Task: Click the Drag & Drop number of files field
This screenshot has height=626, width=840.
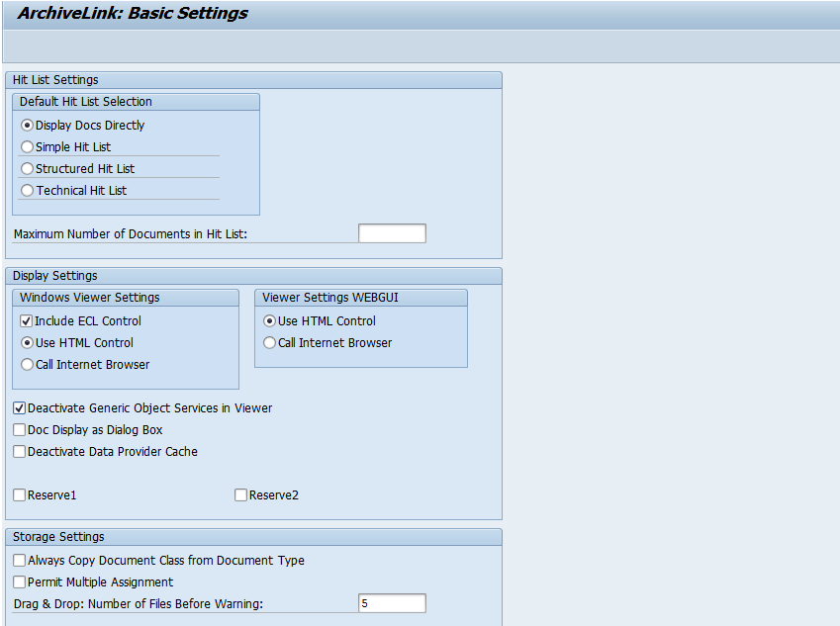Action: click(392, 603)
